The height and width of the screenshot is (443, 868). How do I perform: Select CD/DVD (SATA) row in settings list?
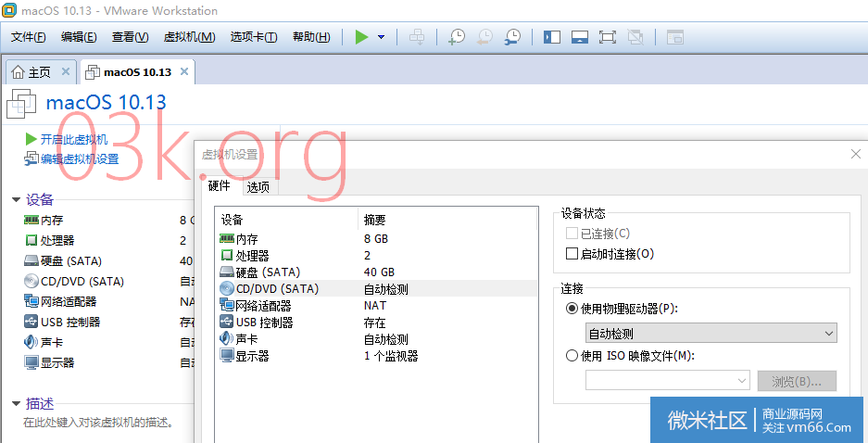(378, 289)
